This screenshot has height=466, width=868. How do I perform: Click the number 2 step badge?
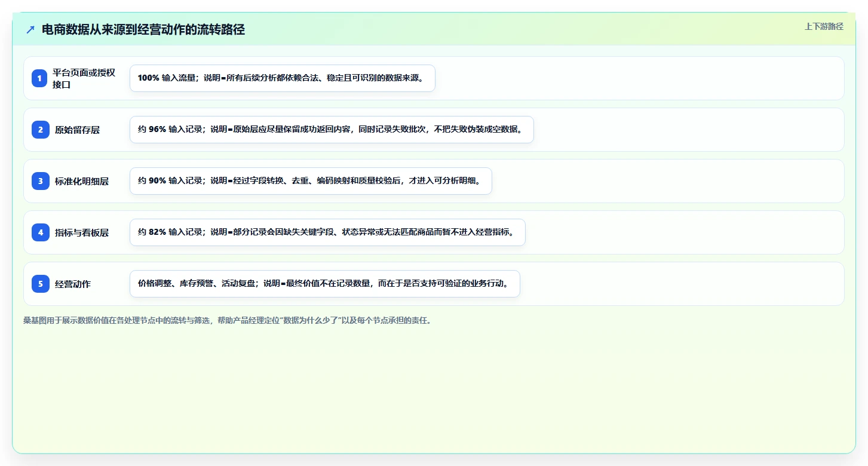pyautogui.click(x=40, y=130)
